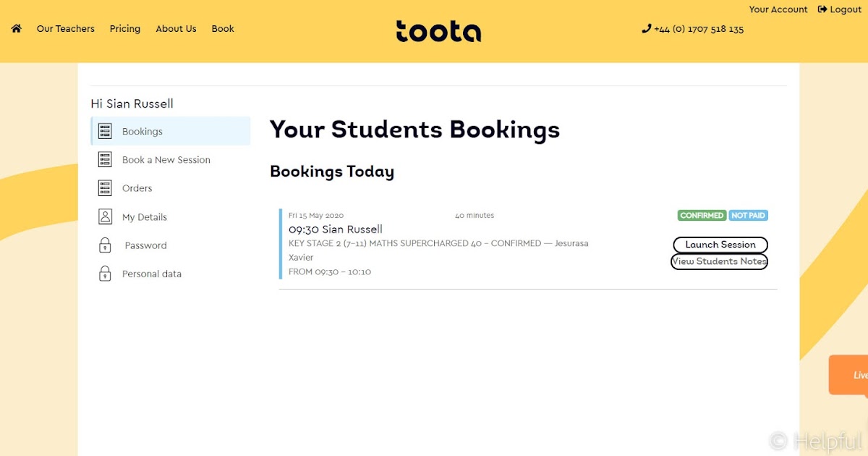Open the Our Teachers menu
Image resolution: width=868 pixels, height=456 pixels.
(66, 29)
